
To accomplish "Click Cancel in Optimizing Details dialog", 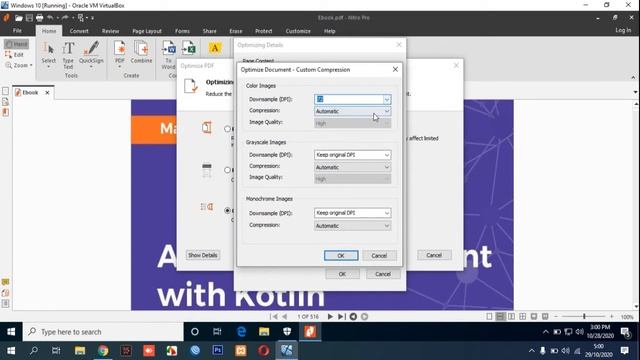I will coord(383,274).
